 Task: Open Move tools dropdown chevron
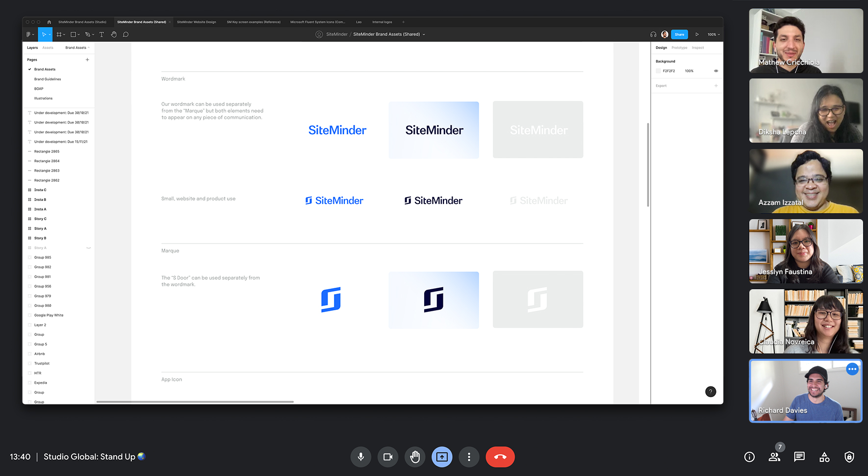click(50, 34)
